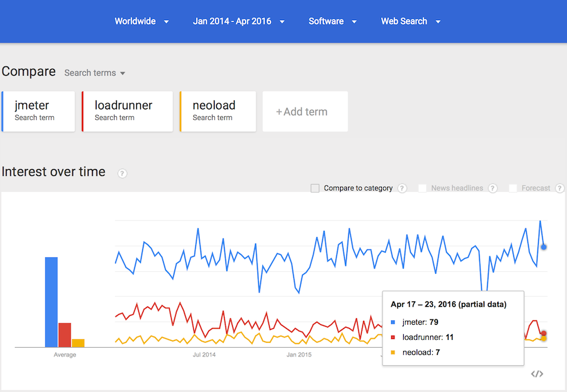Click the blue jmeter endpoint dot on chart
Image resolution: width=567 pixels, height=392 pixels.
[x=544, y=247]
